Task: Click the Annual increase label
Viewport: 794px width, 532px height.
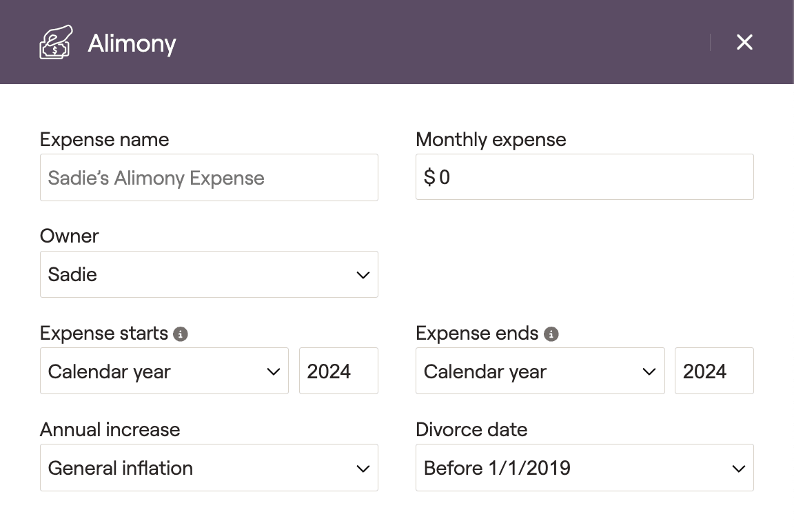Action: coord(110,430)
